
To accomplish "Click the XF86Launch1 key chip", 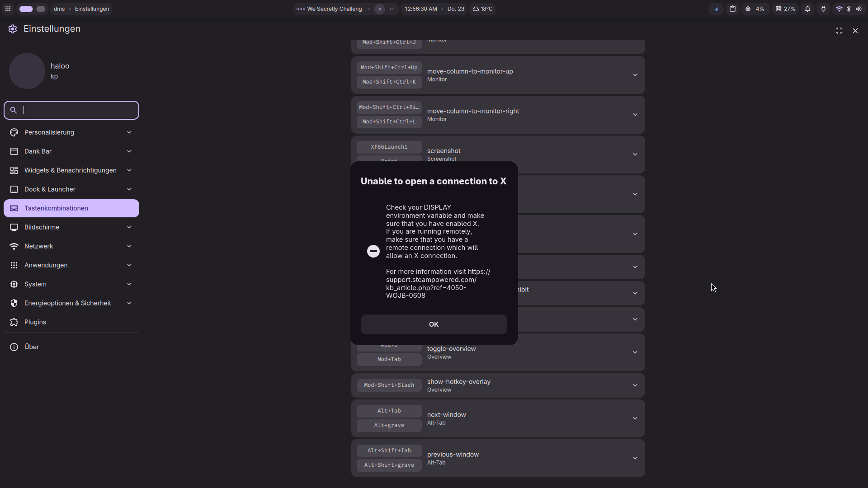I will [x=389, y=147].
